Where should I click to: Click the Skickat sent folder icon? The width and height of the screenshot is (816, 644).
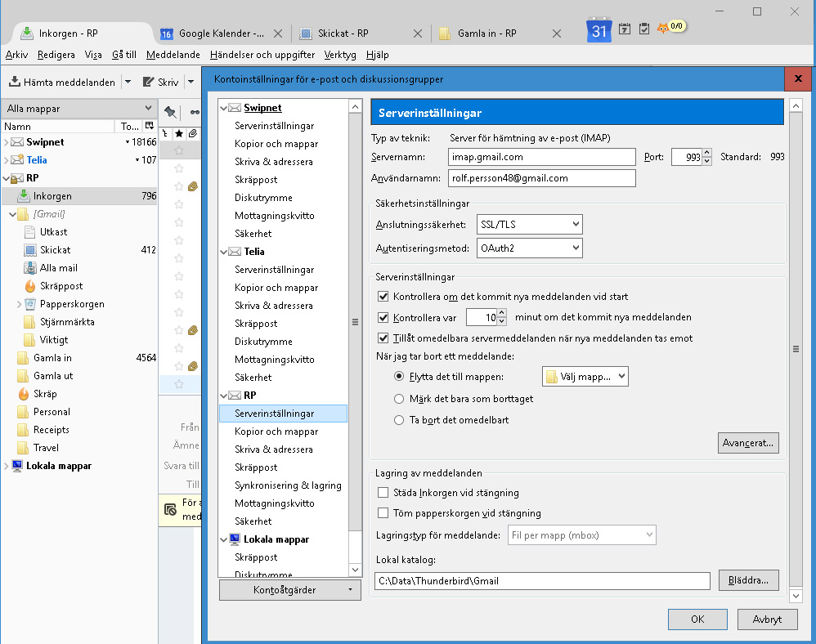(30, 250)
